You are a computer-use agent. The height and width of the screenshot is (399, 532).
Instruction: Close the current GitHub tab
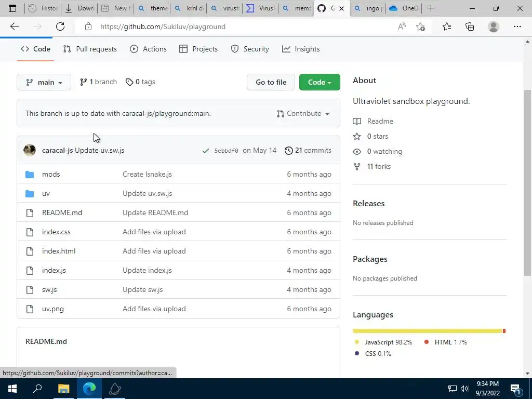(x=342, y=8)
